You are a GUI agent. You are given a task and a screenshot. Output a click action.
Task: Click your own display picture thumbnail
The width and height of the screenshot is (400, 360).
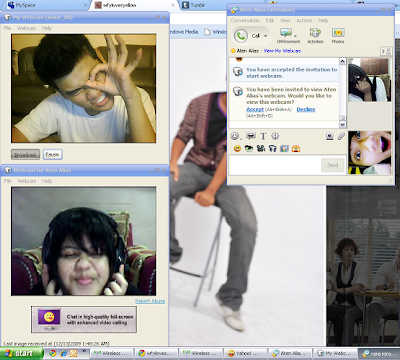[x=369, y=153]
